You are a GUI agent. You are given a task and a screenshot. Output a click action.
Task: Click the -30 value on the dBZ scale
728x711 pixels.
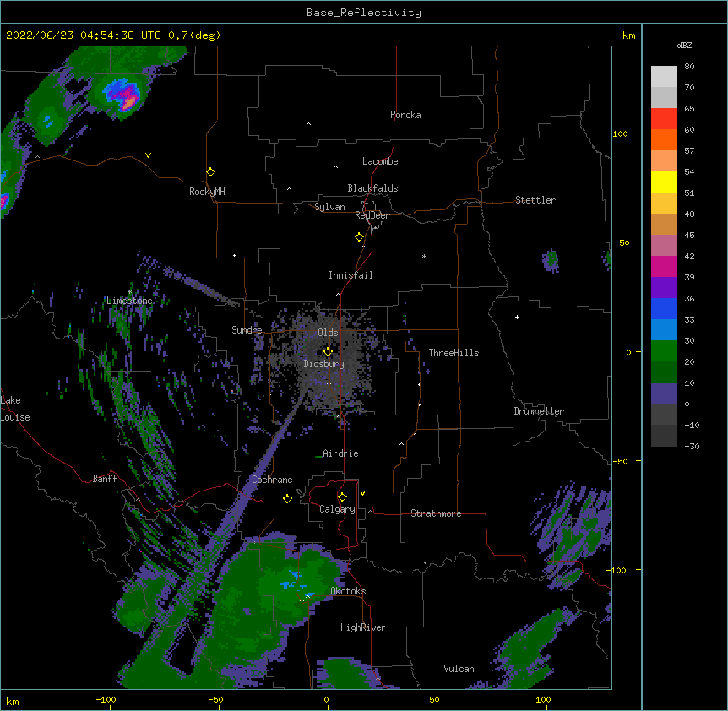(x=692, y=447)
